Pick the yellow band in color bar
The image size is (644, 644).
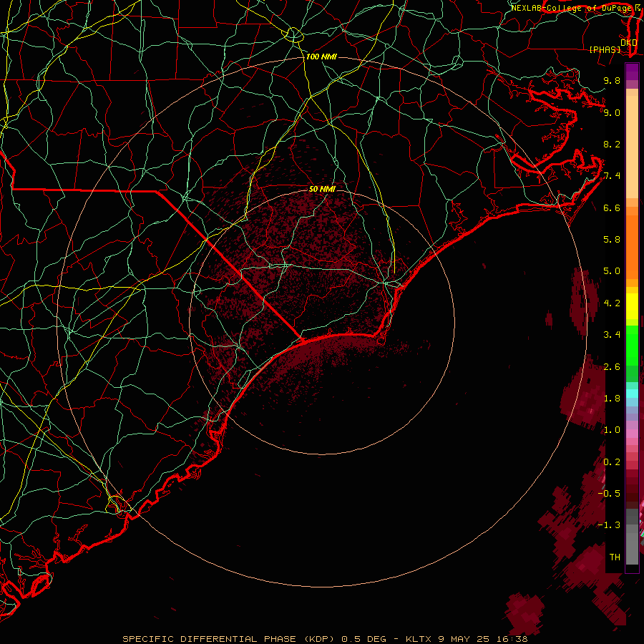[x=632, y=306]
